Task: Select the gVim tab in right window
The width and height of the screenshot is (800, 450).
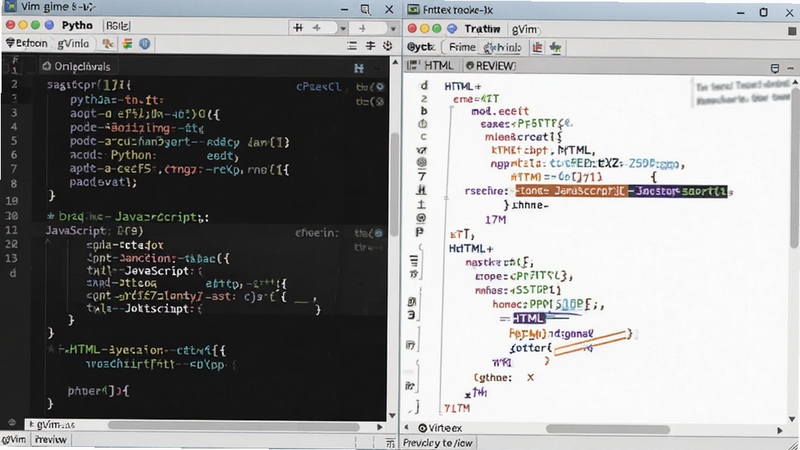Action: coord(525,30)
